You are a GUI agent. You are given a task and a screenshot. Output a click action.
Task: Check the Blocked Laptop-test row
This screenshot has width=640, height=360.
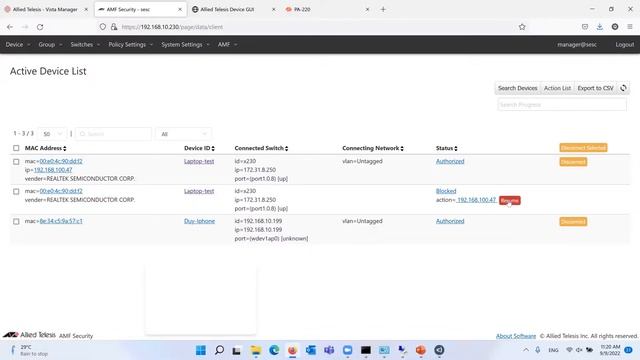coord(16,191)
